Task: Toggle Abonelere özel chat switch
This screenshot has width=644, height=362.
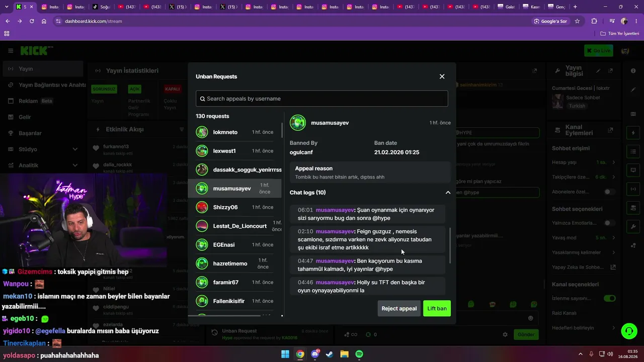Action: click(609, 192)
